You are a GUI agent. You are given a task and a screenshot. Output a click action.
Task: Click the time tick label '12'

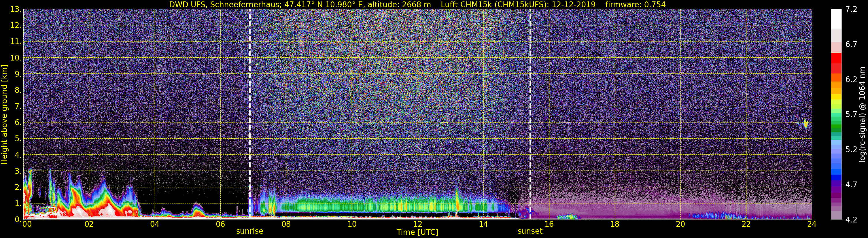tap(417, 224)
